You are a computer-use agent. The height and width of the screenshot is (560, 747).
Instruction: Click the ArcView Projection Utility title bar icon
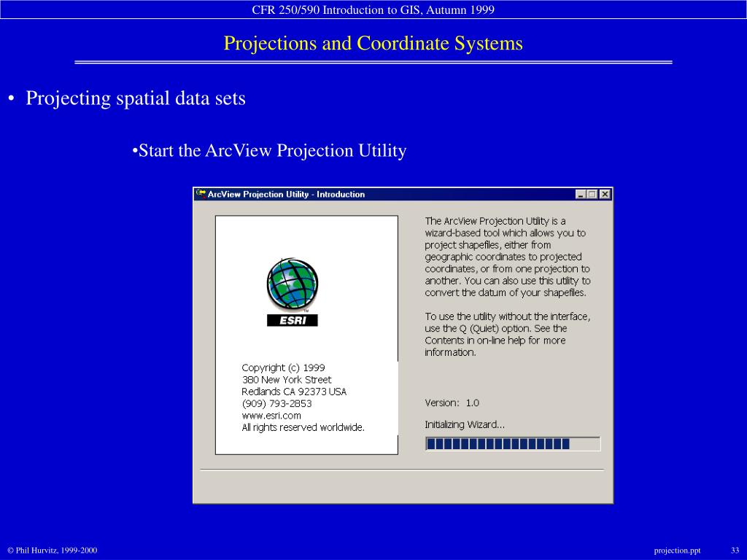(201, 194)
